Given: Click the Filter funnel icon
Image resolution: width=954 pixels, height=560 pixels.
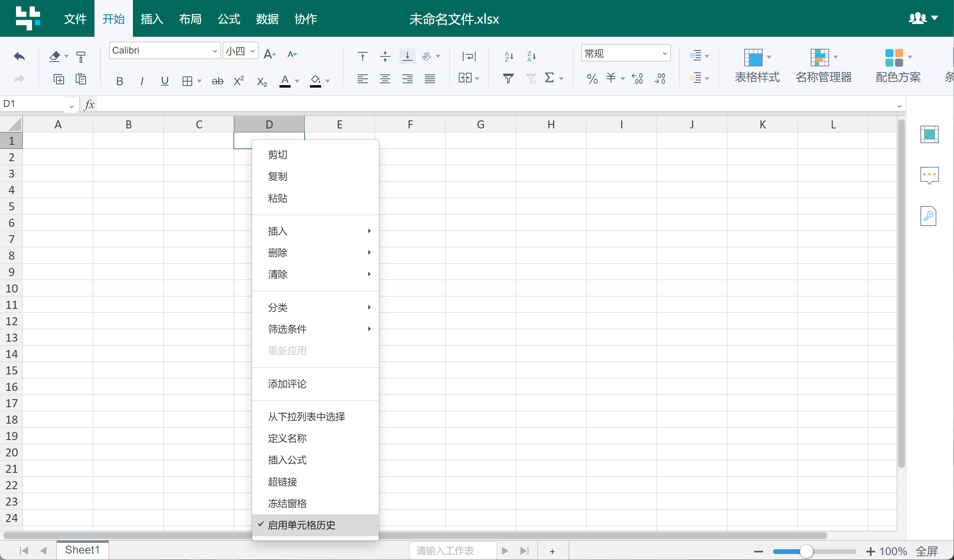Looking at the screenshot, I should pos(508,78).
